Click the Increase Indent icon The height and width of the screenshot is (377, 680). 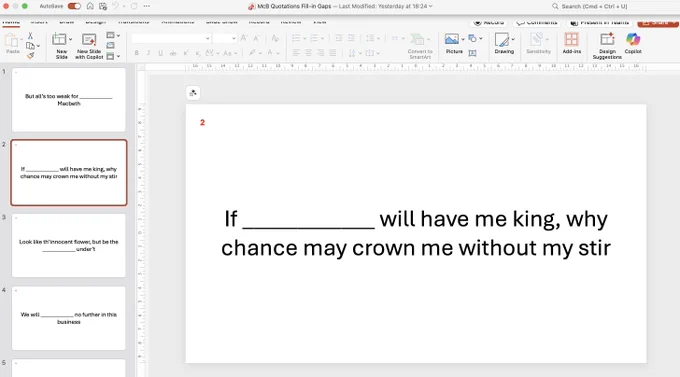[351, 38]
